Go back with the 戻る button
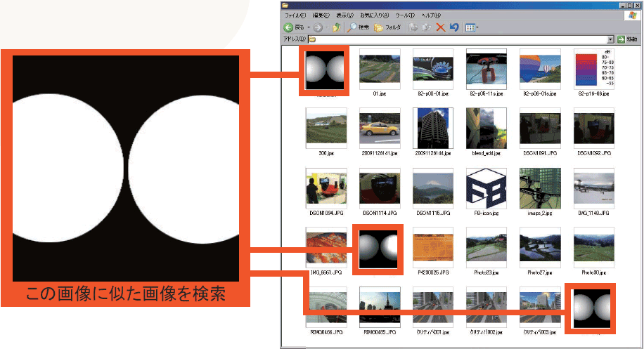Viewport: 644px width, 349px height. click(294, 27)
